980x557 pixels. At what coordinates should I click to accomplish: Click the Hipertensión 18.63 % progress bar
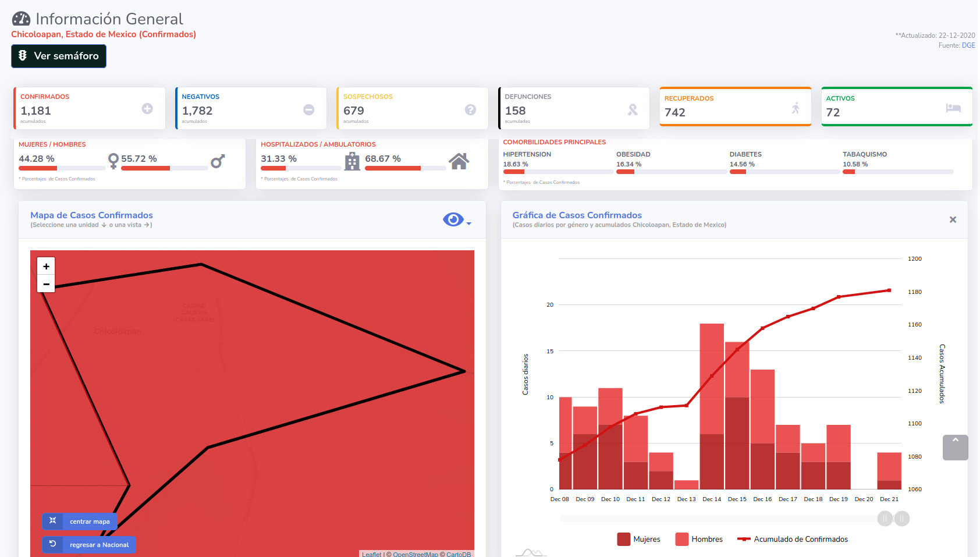click(x=558, y=172)
